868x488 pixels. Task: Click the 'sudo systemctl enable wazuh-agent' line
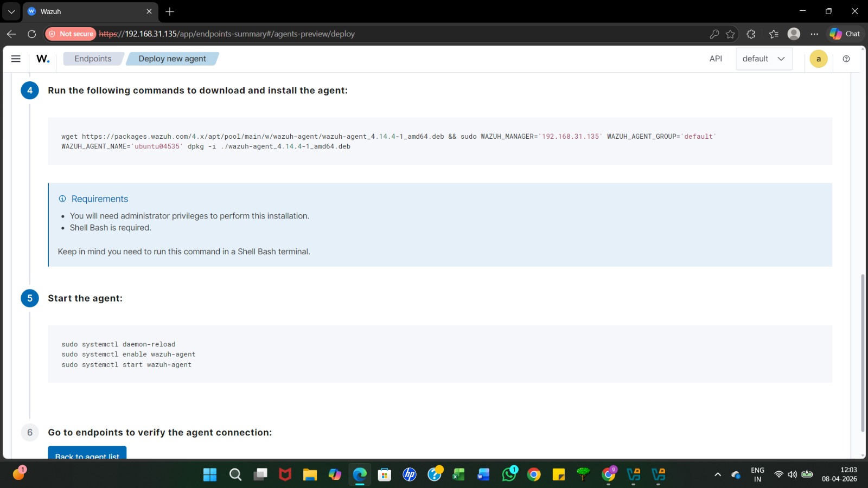129,355
